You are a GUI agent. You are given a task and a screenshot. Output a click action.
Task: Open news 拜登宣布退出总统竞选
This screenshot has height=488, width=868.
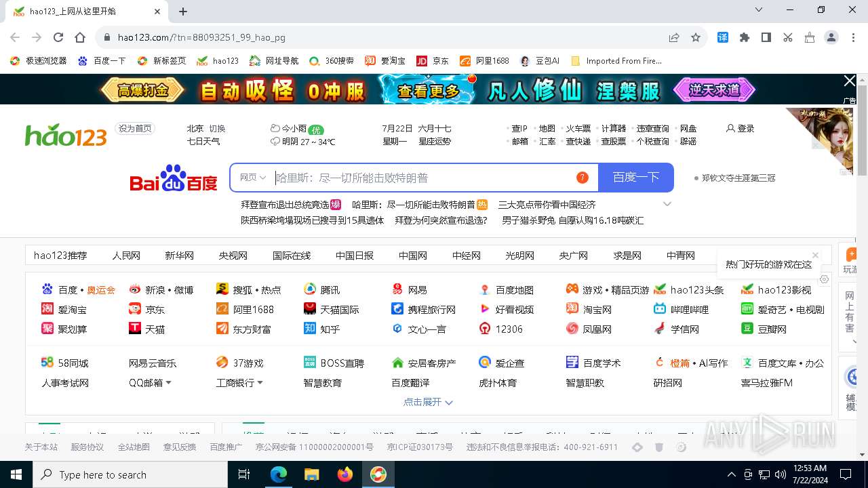tap(285, 204)
